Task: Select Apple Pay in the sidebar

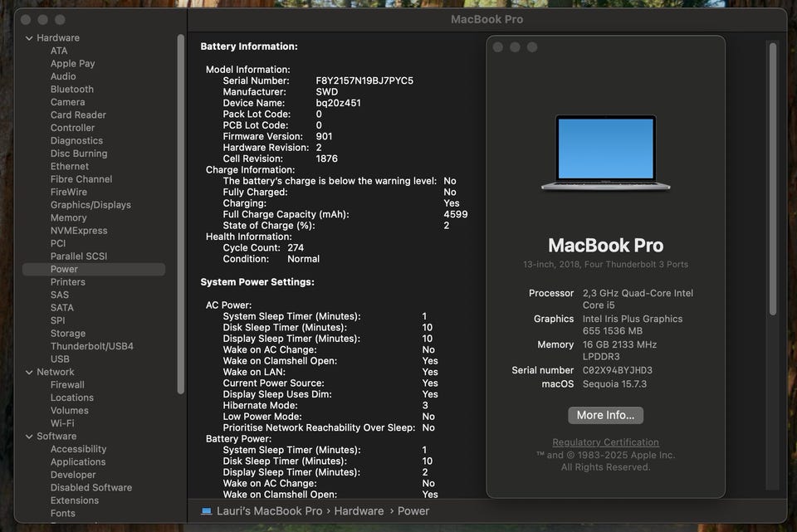Action: pyautogui.click(x=73, y=64)
